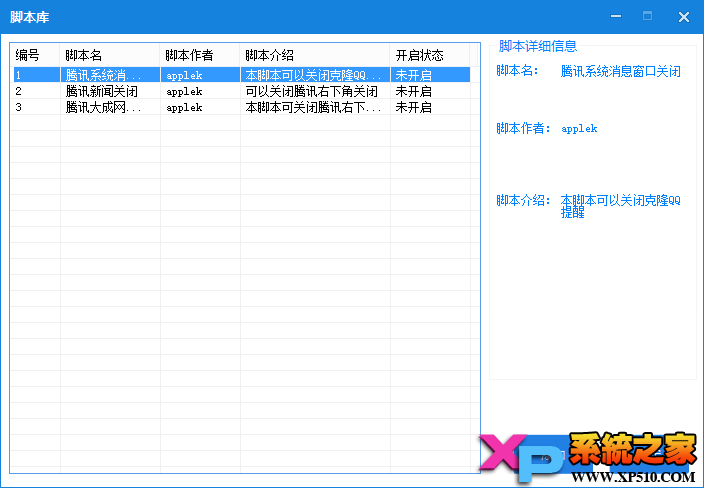
Task: Click 未开启 status of row 3
Action: coord(414,107)
